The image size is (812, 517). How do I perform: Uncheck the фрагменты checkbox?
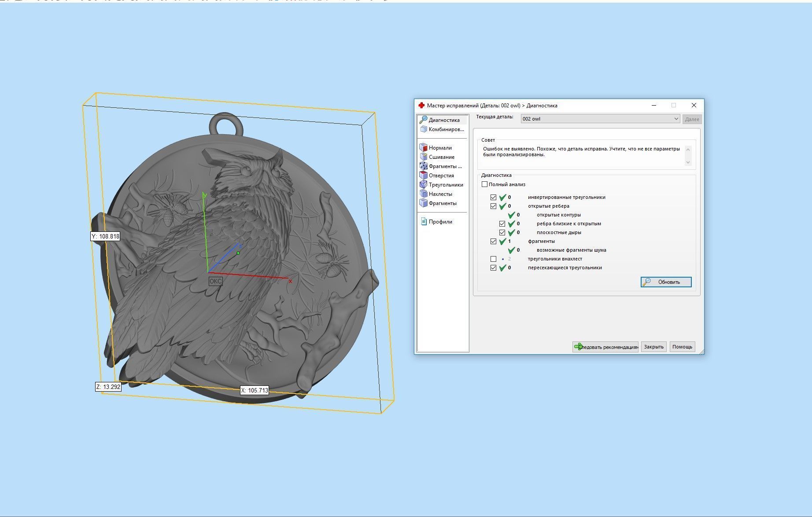493,242
